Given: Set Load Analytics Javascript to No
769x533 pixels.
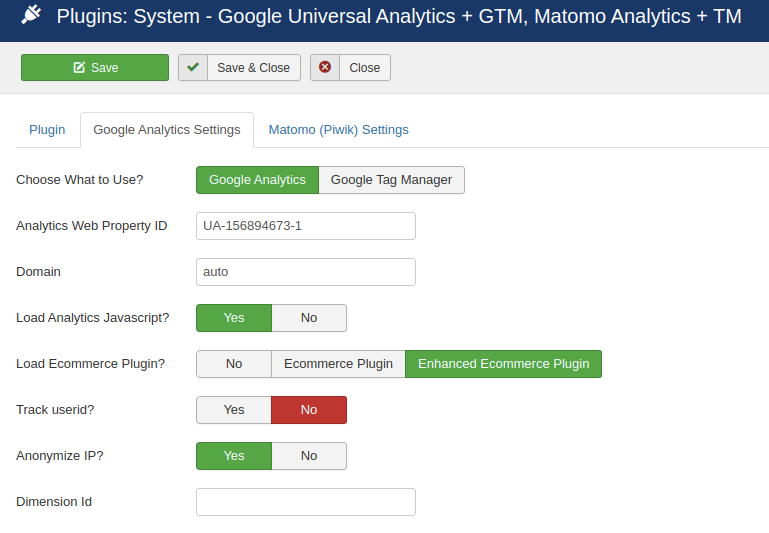Looking at the screenshot, I should click(x=309, y=318).
